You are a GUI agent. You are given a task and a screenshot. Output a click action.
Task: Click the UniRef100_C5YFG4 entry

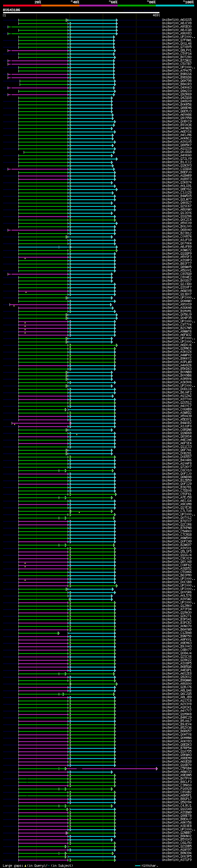177,54
